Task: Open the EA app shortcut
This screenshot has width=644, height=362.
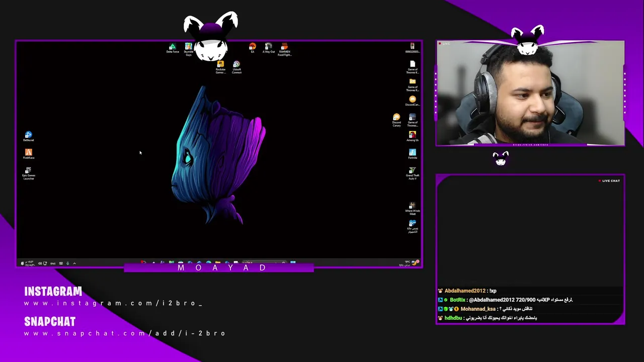Action: pos(253,48)
